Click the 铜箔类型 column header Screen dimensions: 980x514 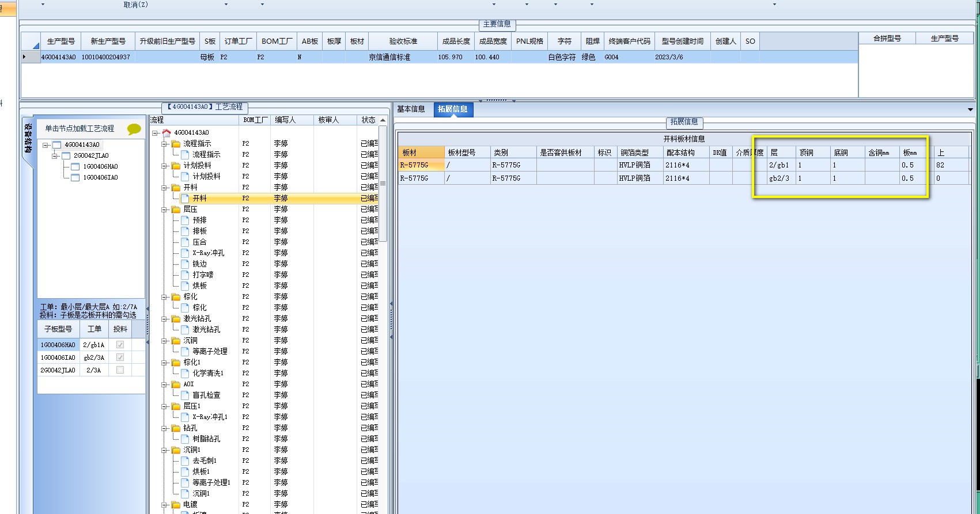click(640, 153)
